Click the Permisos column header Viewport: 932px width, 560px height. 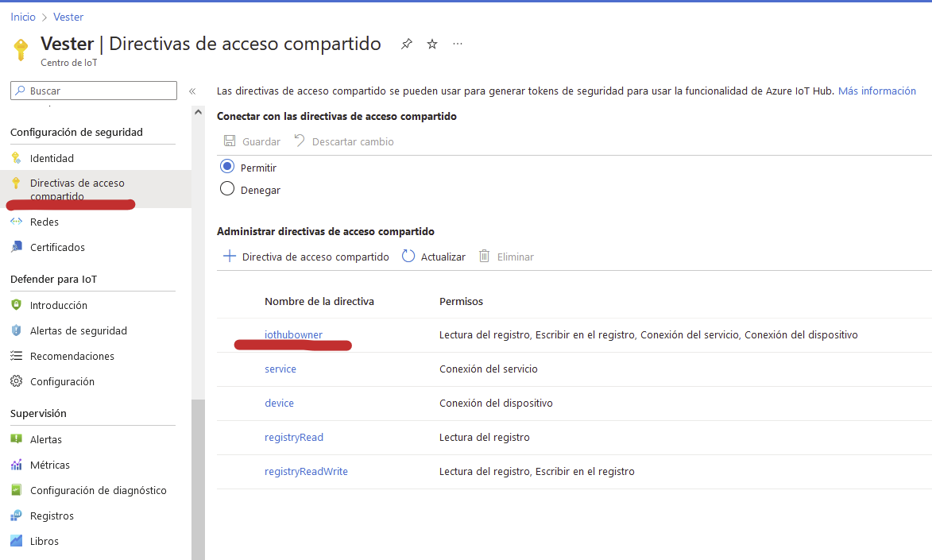[462, 301]
